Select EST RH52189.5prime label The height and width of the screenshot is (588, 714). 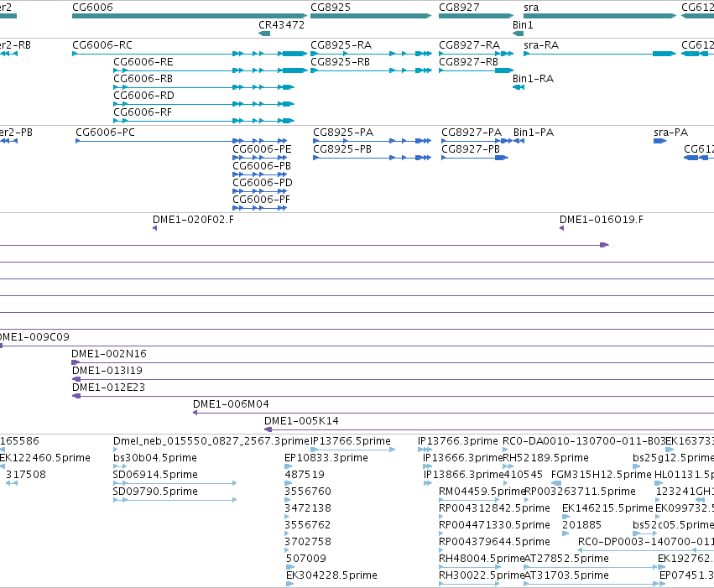[x=545, y=458]
